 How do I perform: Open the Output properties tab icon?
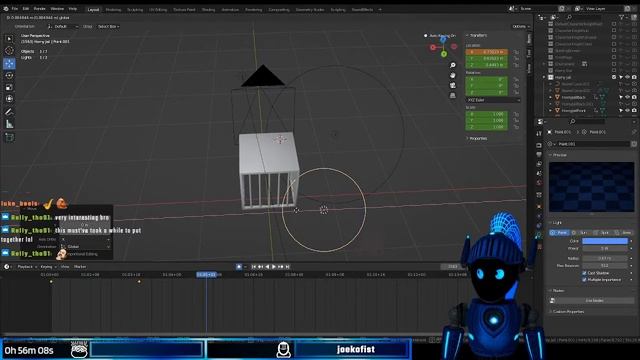(x=539, y=154)
